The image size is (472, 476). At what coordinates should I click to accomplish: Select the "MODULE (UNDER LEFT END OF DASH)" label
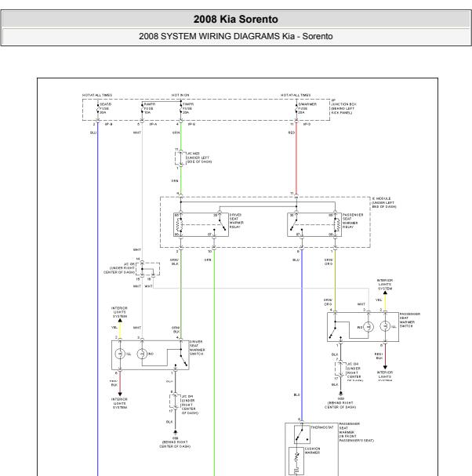click(384, 202)
